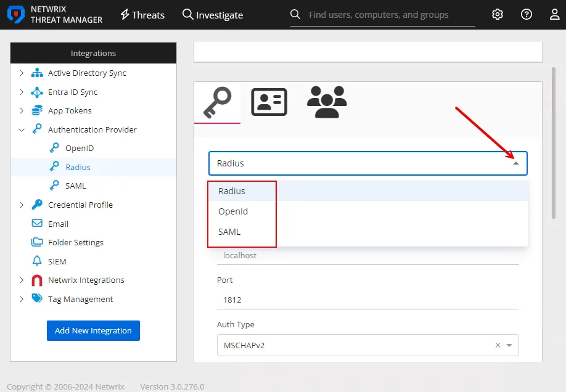Image resolution: width=566 pixels, height=392 pixels.
Task: Open the settings gear icon
Action: coord(498,14)
